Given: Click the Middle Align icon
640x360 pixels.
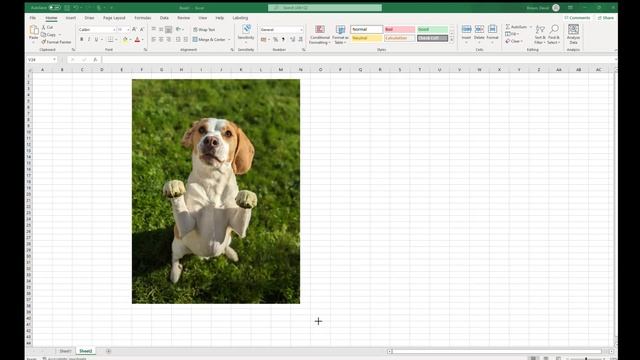Looking at the screenshot, I should (x=161, y=29).
